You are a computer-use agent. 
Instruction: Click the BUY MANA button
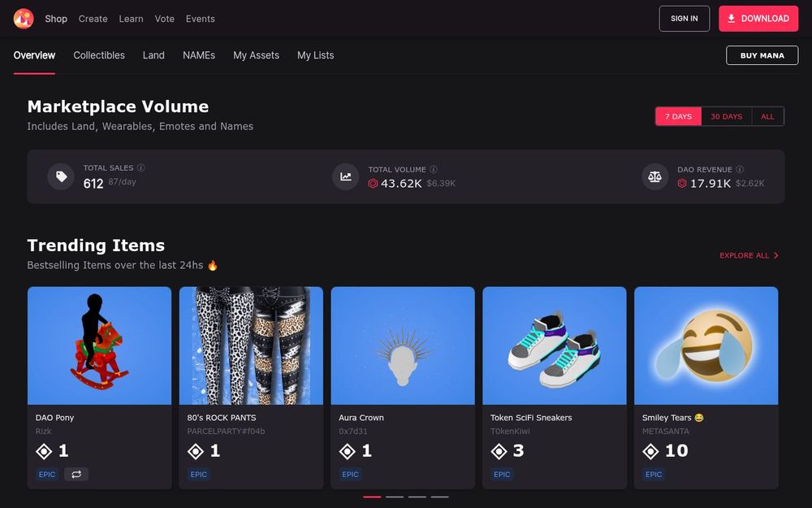click(x=762, y=55)
